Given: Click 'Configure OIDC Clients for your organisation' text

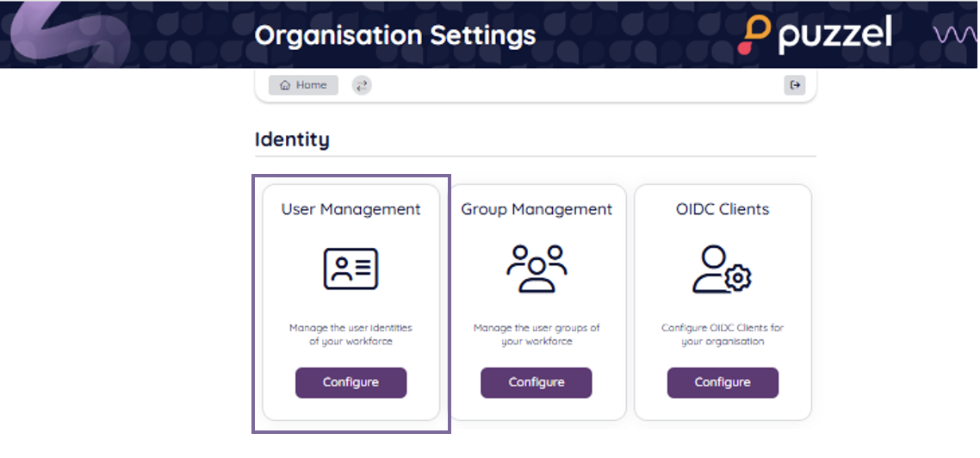Looking at the screenshot, I should coord(723,334).
